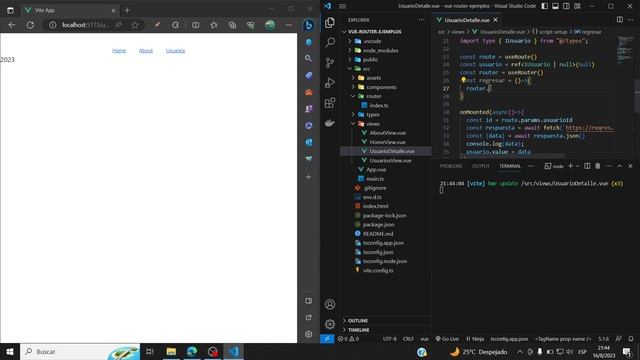Open the Accounts menu in VS Code
Viewport: 640px width, 360px height.
(x=330, y=304)
